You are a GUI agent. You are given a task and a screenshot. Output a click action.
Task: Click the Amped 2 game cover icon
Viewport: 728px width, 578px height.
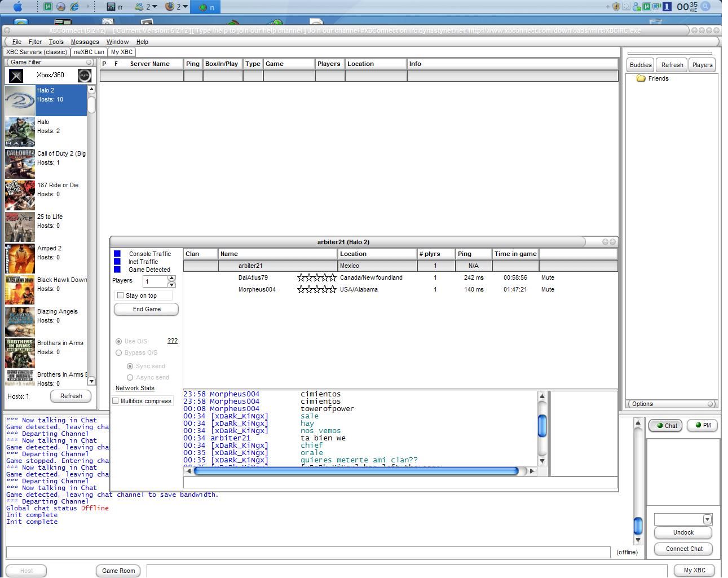click(20, 258)
